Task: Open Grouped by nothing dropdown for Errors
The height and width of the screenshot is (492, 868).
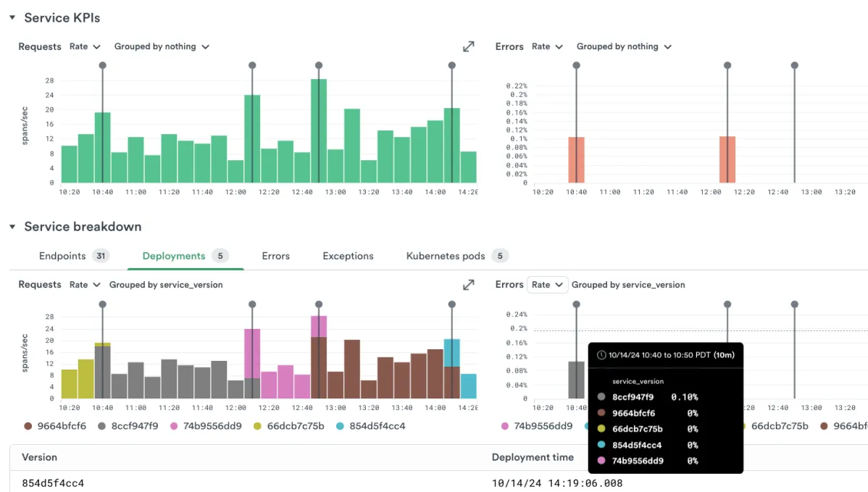Action: 624,46
